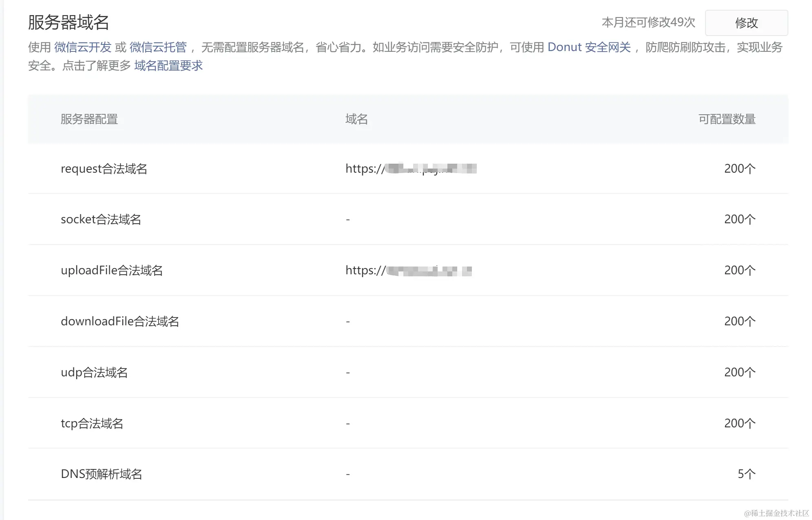Click the tcp合法域名 row label
Screen dimensions: 812x520
click(92, 423)
